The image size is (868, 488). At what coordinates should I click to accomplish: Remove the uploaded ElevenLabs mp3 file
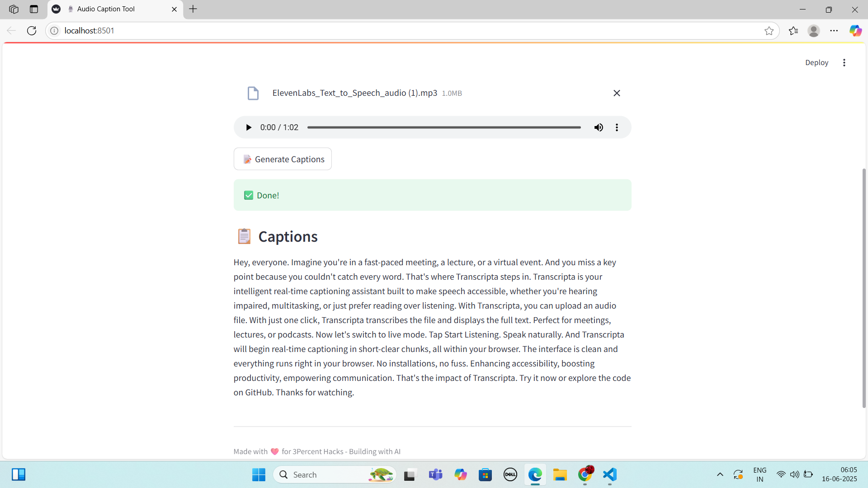[x=617, y=93]
